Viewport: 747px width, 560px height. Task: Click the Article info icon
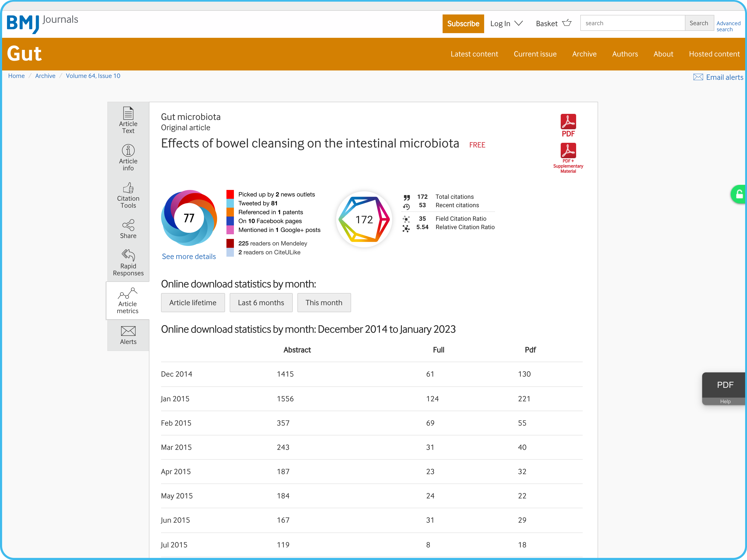(x=128, y=150)
